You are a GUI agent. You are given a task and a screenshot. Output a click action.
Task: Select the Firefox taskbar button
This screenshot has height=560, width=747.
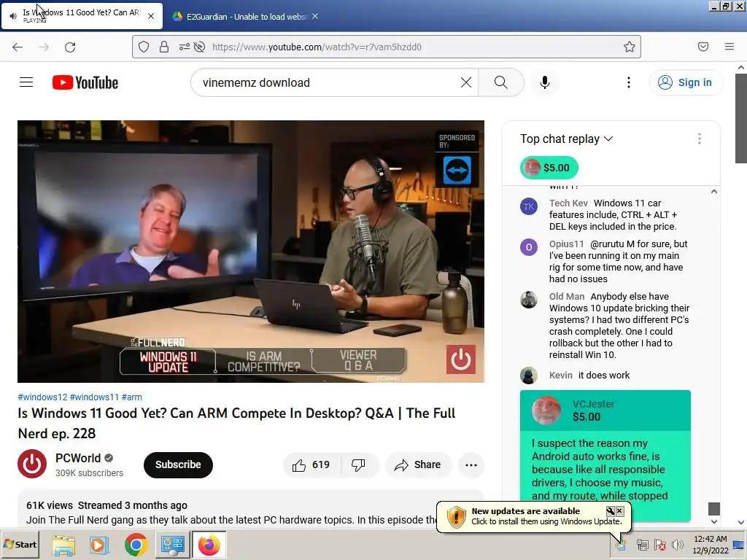click(x=209, y=545)
